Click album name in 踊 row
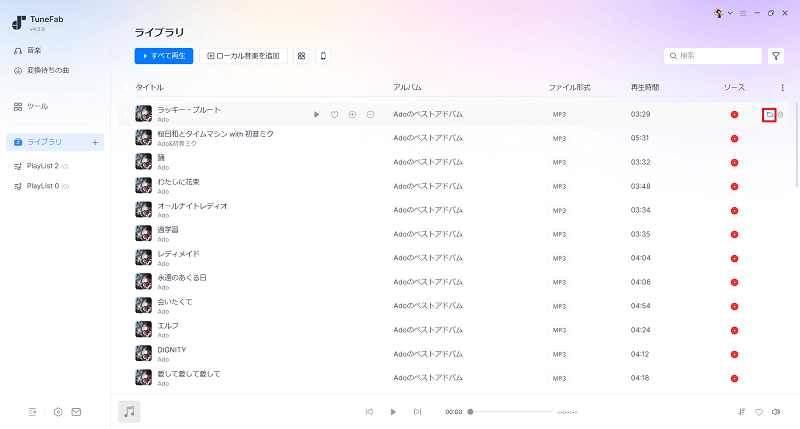Screen dimensions: 800x429 coord(428,162)
